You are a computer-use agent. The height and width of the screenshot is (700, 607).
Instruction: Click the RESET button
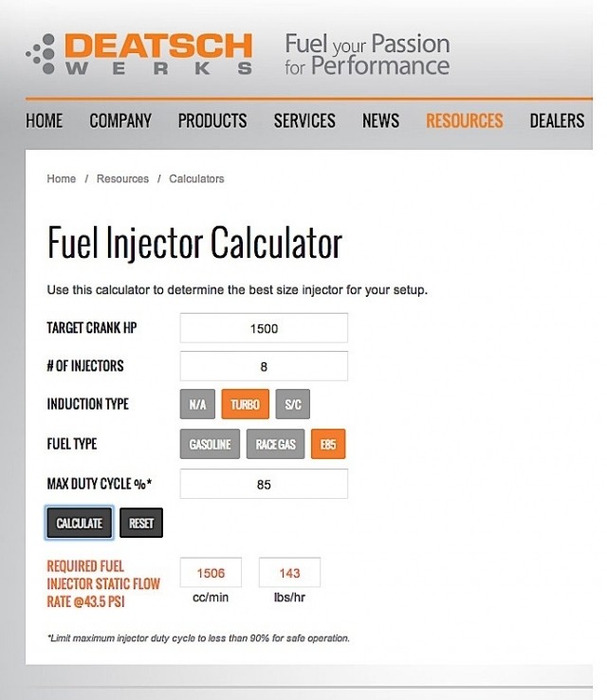pos(141,523)
